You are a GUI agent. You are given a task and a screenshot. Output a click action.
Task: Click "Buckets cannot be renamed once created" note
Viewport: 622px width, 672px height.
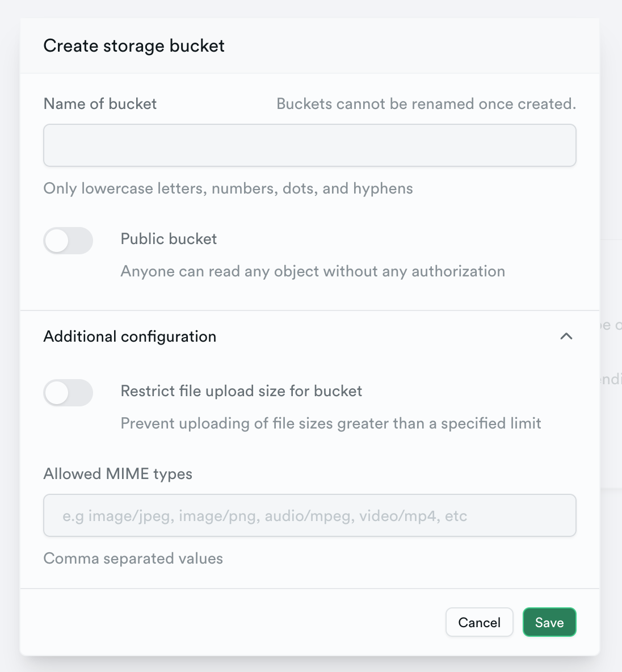click(426, 104)
